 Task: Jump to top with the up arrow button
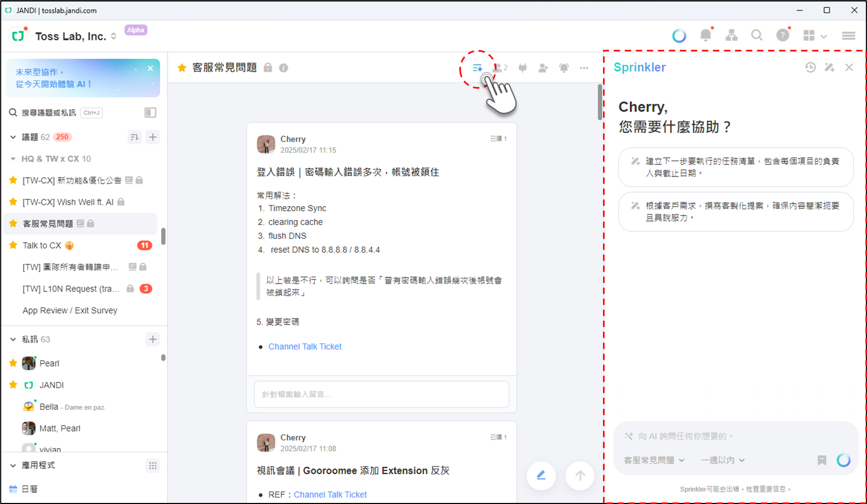[580, 476]
